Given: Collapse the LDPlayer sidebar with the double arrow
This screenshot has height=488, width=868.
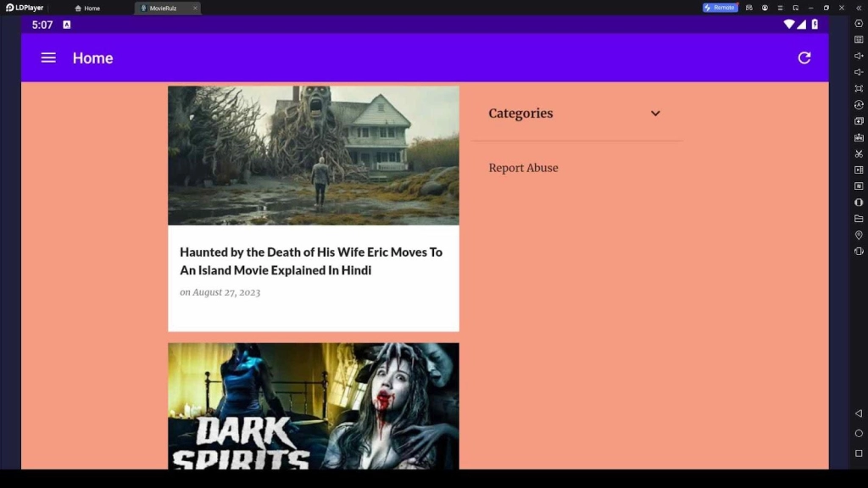Looking at the screenshot, I should pyautogui.click(x=859, y=8).
